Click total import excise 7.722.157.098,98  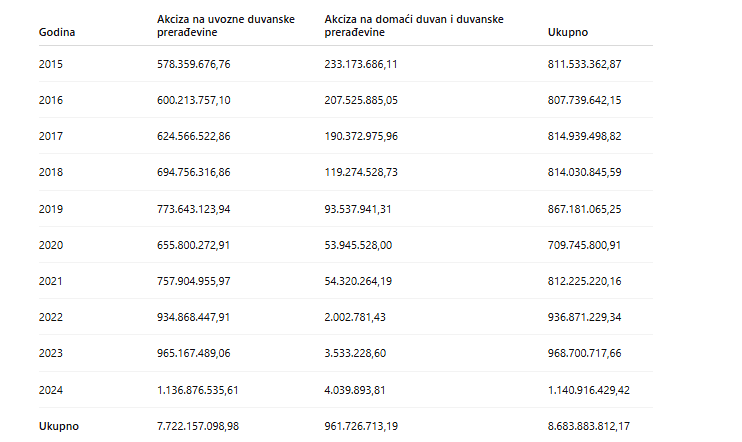pyautogui.click(x=198, y=426)
